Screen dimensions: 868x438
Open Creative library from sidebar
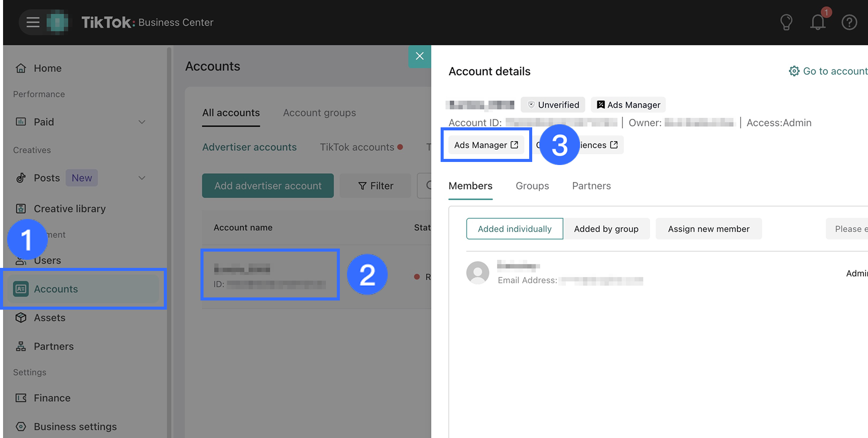click(x=70, y=209)
